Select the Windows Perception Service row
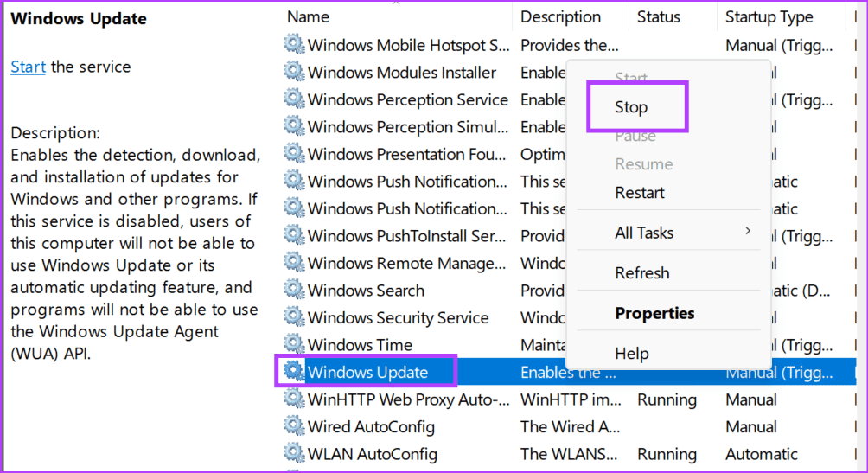 coord(408,99)
